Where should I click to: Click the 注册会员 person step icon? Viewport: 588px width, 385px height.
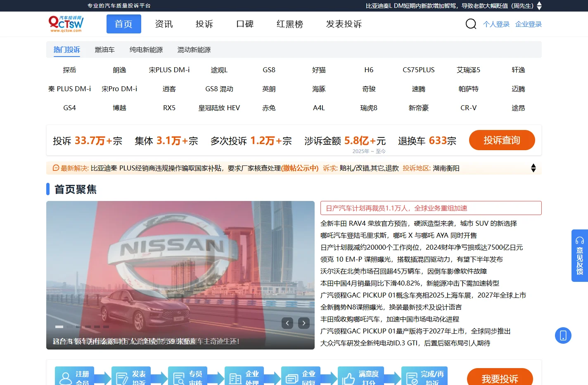66,378
